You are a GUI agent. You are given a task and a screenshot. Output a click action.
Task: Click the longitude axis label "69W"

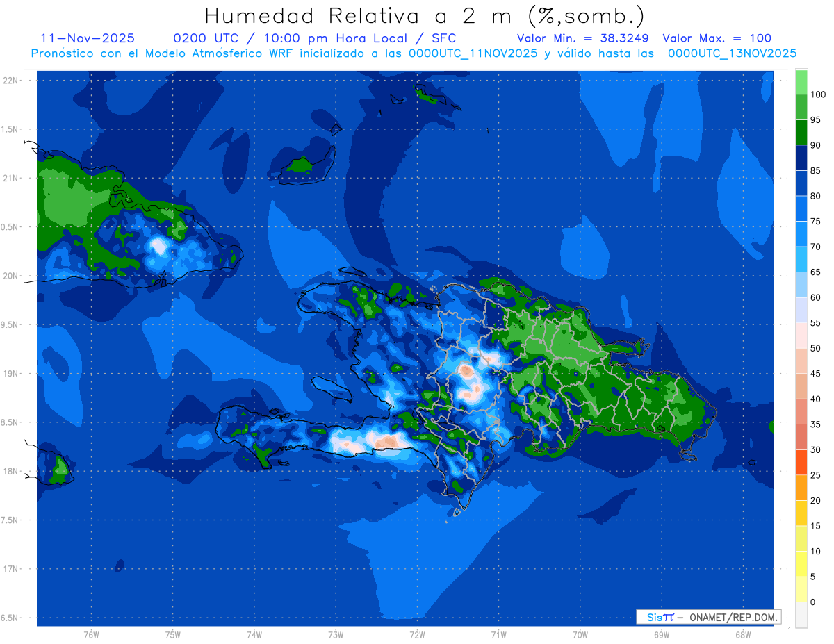tap(662, 635)
